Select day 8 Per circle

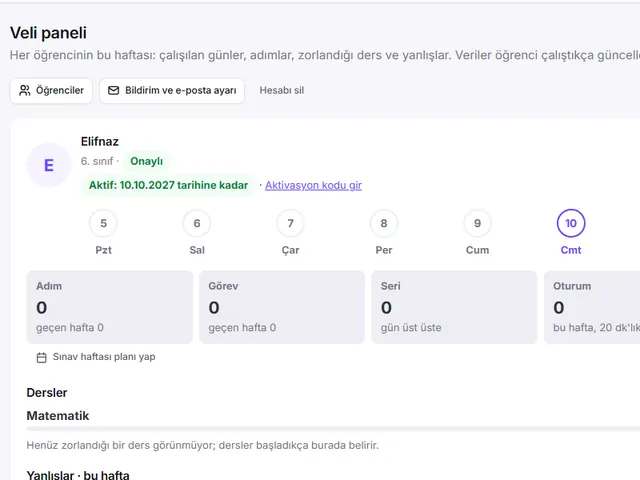tap(384, 223)
